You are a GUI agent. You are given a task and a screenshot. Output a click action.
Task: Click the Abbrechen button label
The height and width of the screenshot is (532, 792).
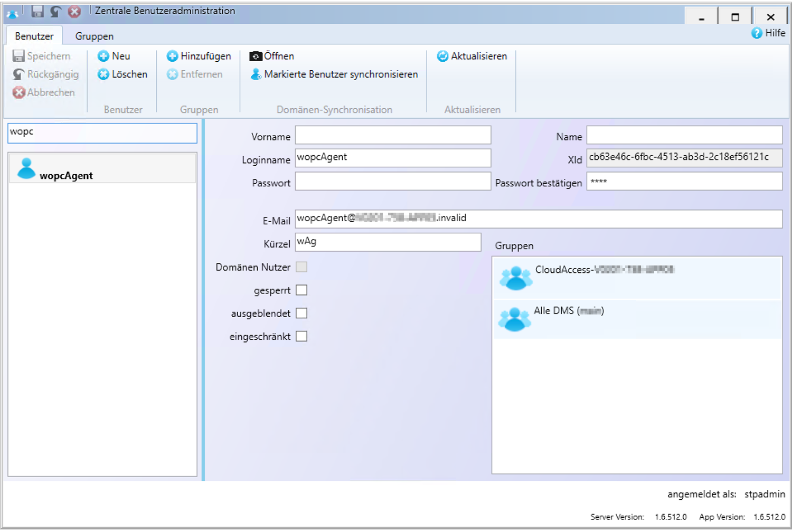[x=51, y=92]
